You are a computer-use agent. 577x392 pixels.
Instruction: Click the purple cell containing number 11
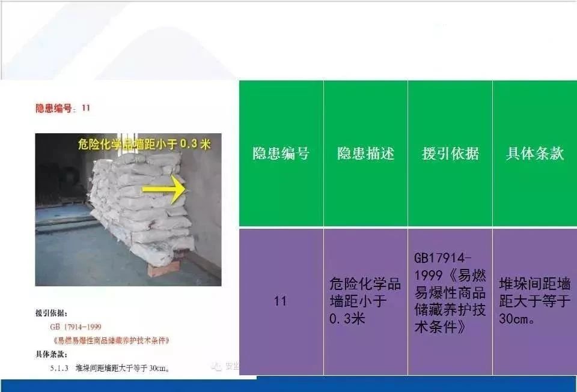281,301
